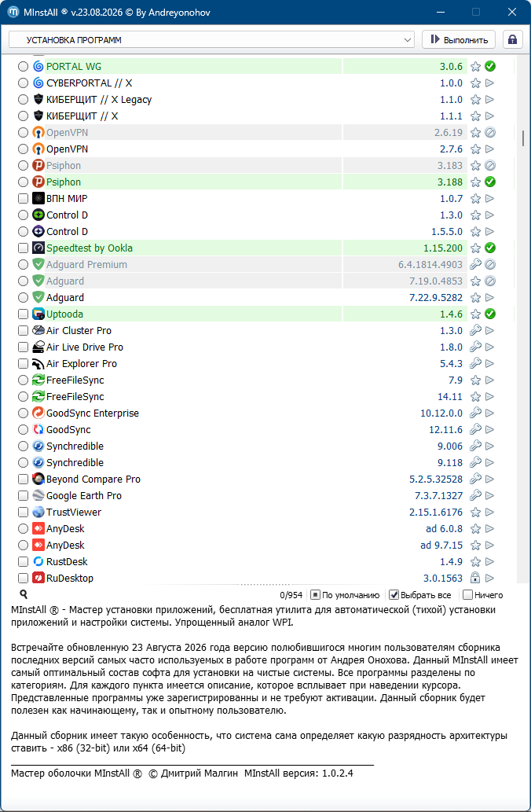
Task: Click the play arrow next to TrustViewer
Action: (490, 513)
